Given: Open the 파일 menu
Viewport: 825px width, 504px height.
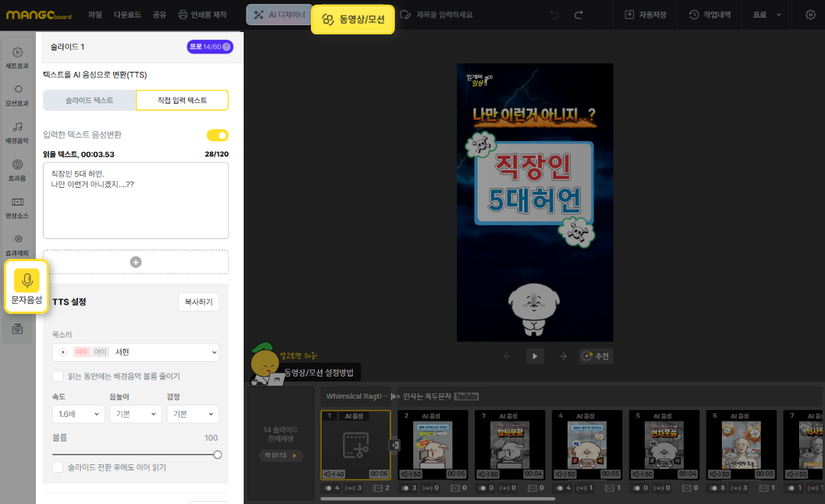Looking at the screenshot, I should (x=95, y=15).
